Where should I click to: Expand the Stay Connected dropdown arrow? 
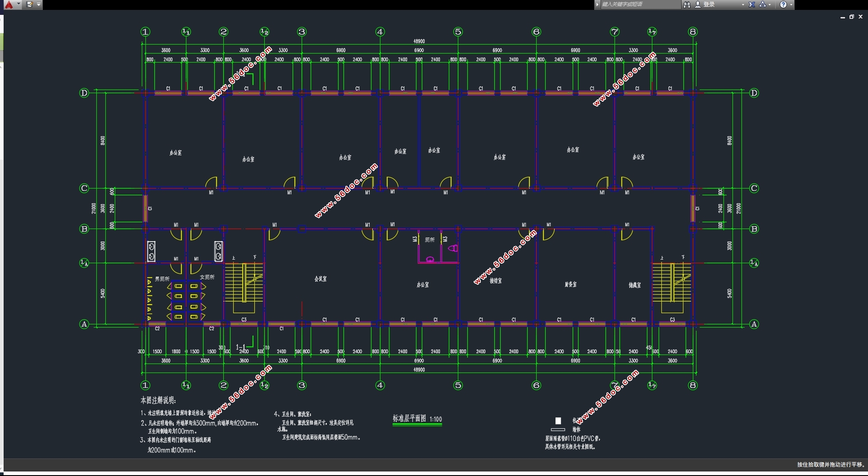(770, 4)
